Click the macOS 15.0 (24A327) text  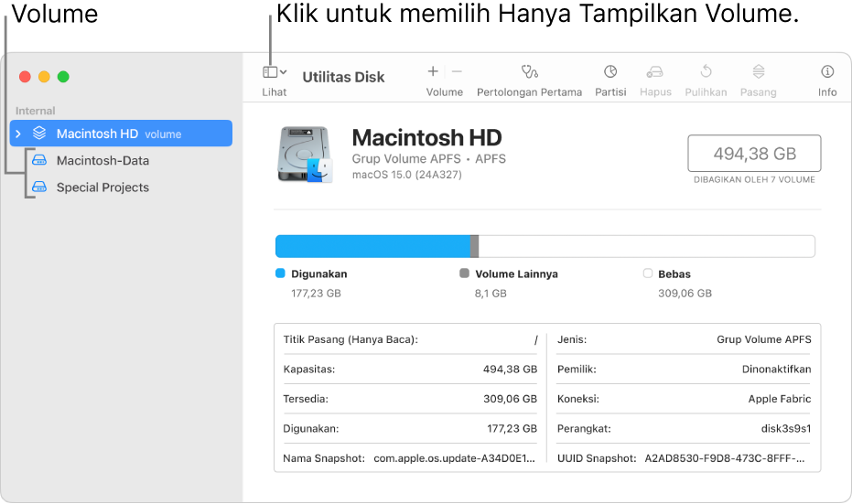click(x=407, y=175)
